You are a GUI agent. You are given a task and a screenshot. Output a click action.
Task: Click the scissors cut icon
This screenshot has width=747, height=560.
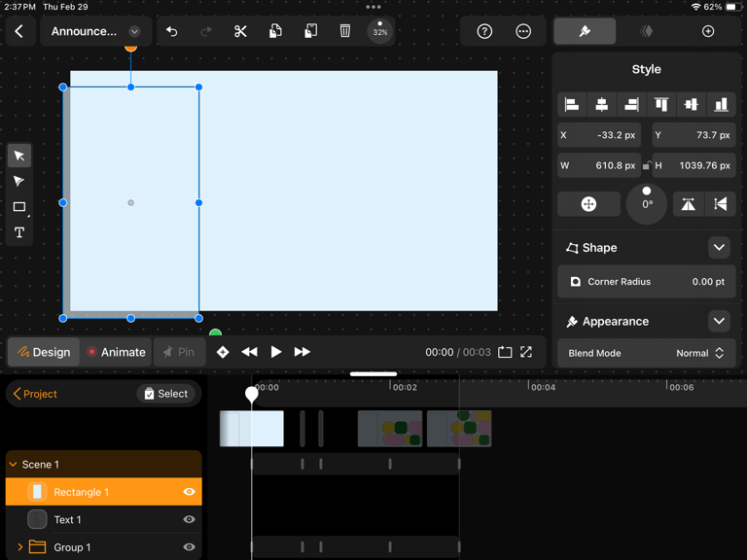pos(240,31)
